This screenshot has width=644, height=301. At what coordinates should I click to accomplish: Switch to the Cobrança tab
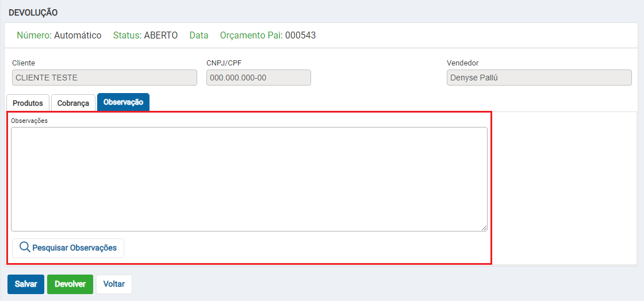click(x=73, y=103)
